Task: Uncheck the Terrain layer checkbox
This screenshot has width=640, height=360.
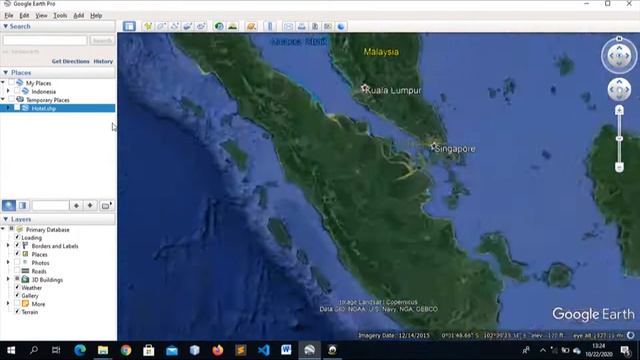Action: (17, 312)
